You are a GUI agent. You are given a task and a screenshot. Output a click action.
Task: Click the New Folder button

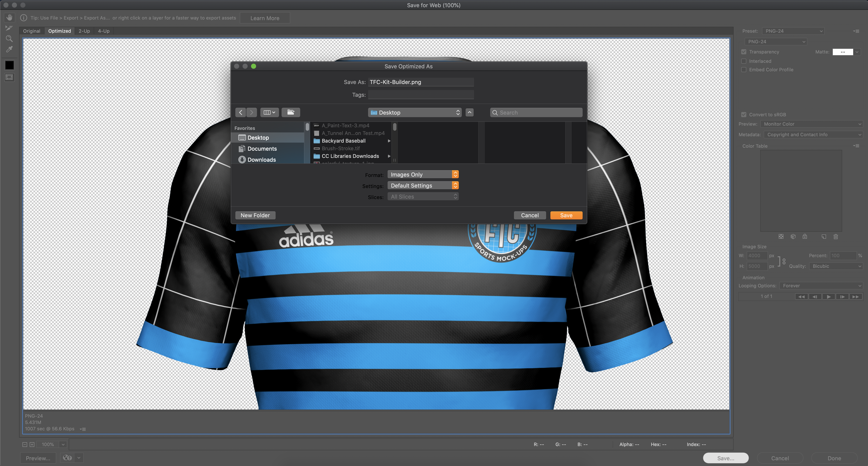[255, 215]
